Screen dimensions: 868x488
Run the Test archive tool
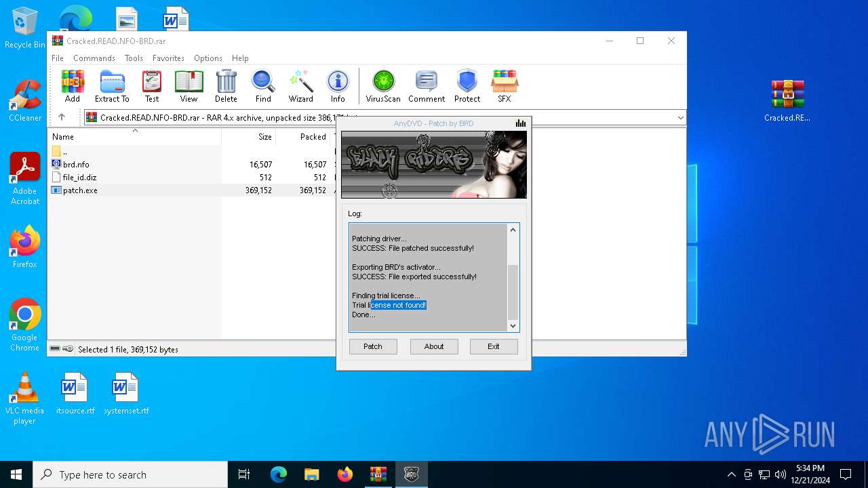point(152,86)
